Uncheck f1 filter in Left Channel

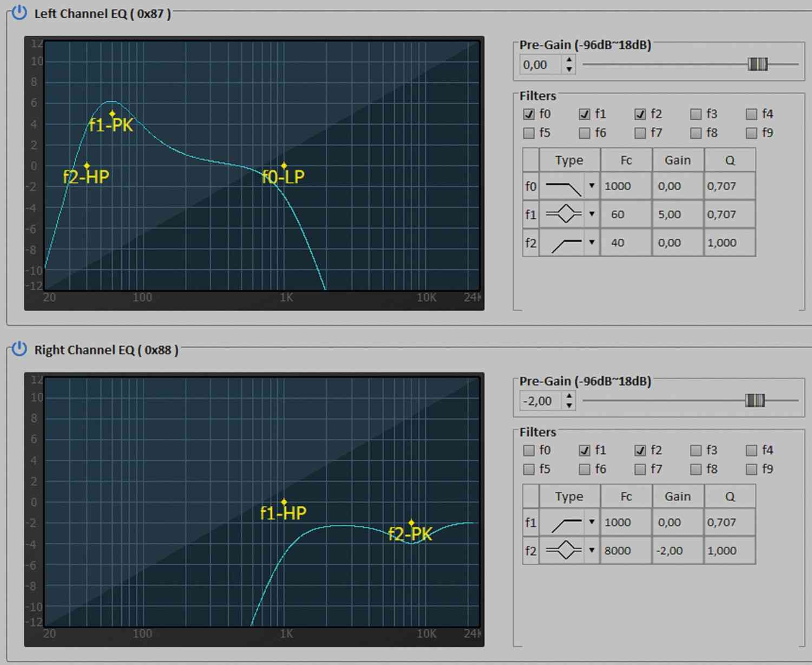click(x=585, y=114)
